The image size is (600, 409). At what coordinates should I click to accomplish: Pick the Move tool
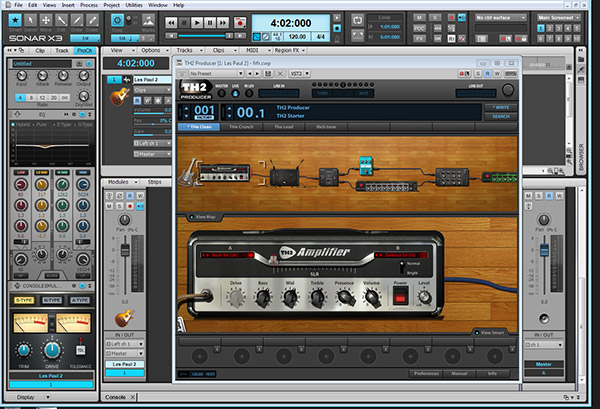pyautogui.click(x=46, y=20)
